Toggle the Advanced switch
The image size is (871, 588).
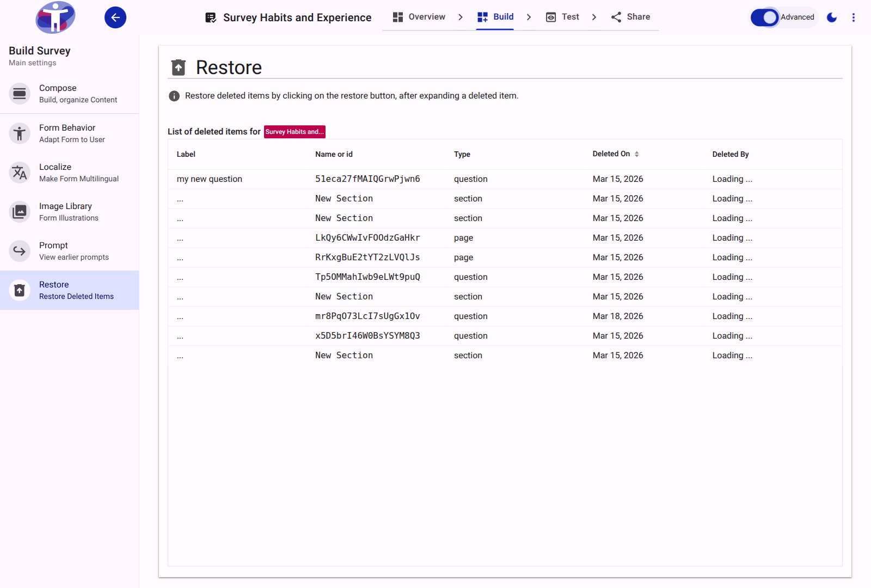[765, 17]
